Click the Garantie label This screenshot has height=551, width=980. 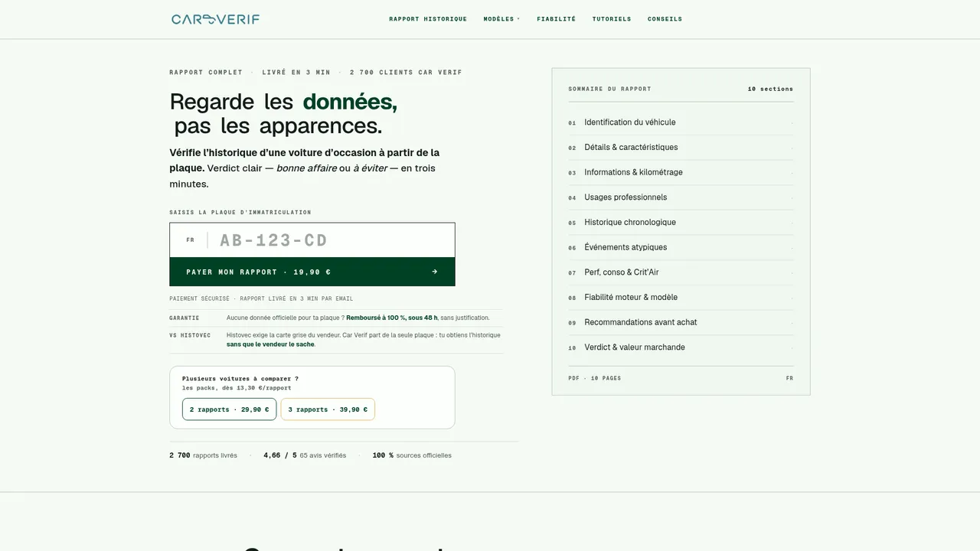coord(184,318)
